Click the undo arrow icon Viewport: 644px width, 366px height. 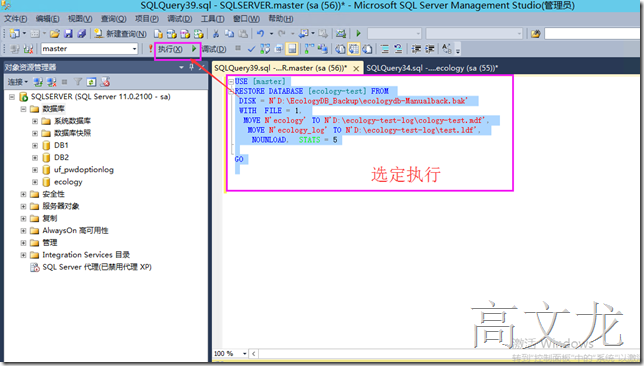click(x=260, y=34)
